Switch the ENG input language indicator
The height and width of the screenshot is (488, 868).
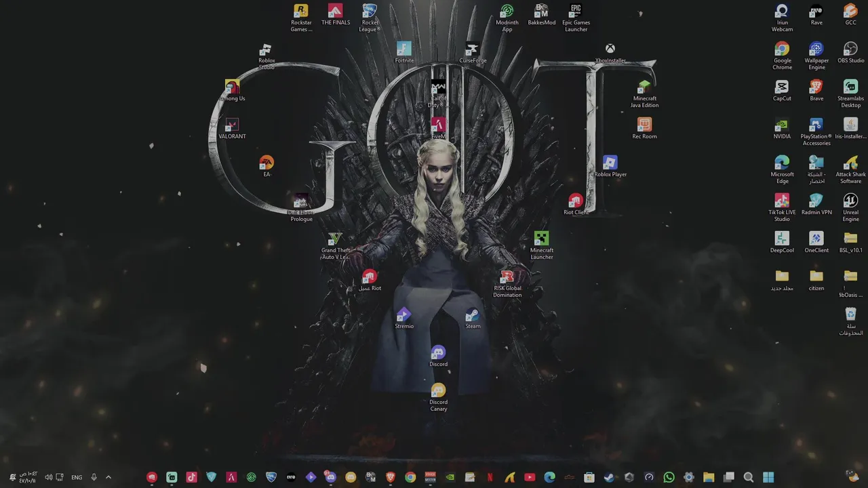coord(77,477)
